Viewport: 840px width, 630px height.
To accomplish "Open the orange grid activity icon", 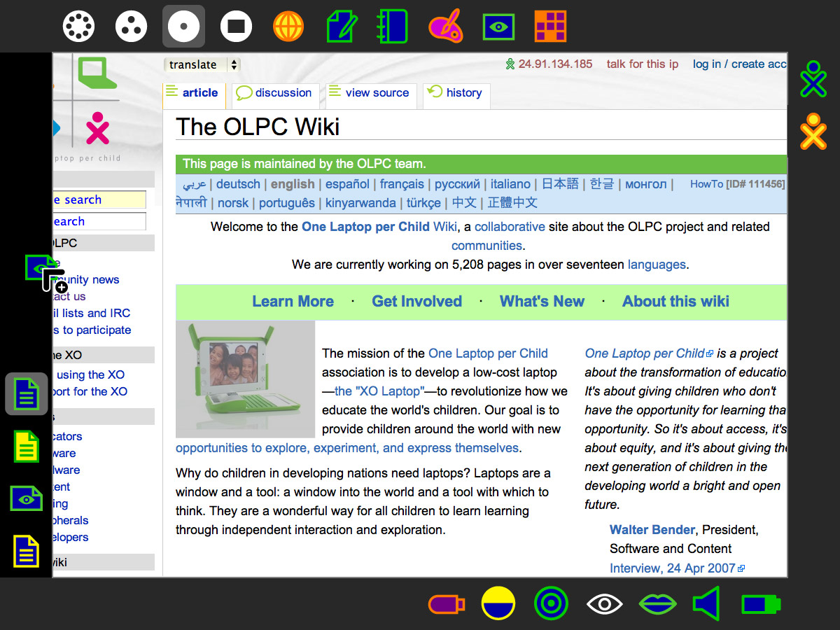I will tap(550, 27).
